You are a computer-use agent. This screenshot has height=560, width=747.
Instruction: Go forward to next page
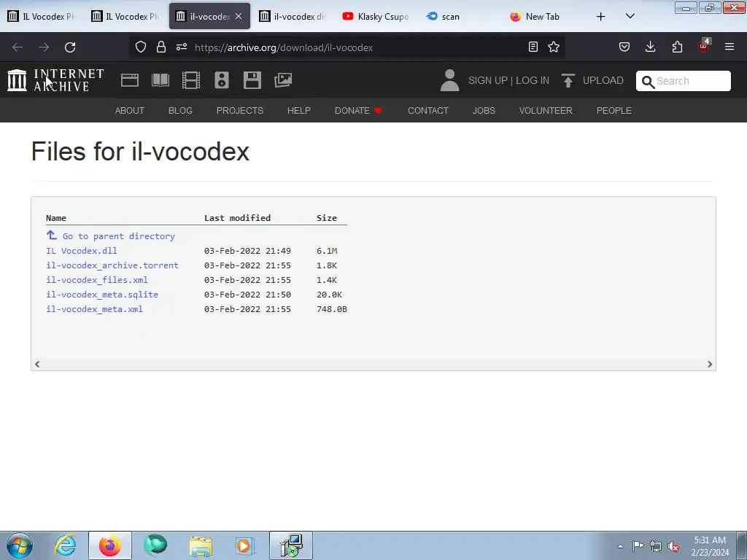click(x=44, y=47)
